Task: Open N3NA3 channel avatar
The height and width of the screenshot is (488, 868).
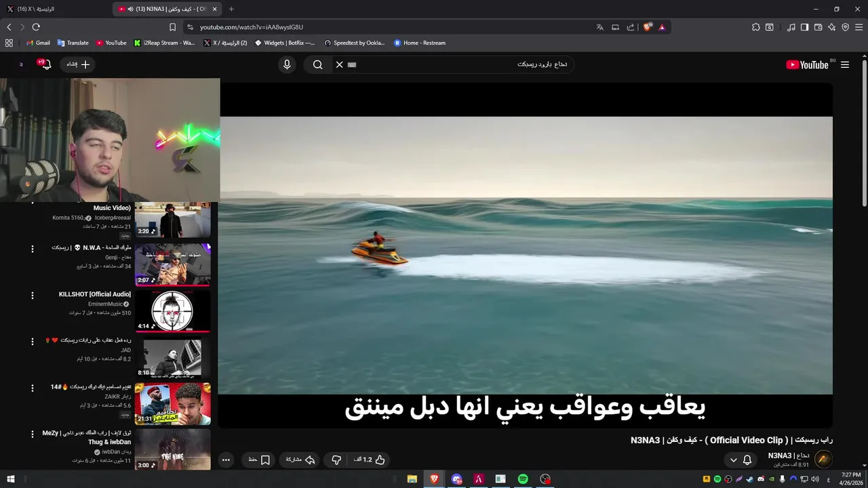Action: 823,459
